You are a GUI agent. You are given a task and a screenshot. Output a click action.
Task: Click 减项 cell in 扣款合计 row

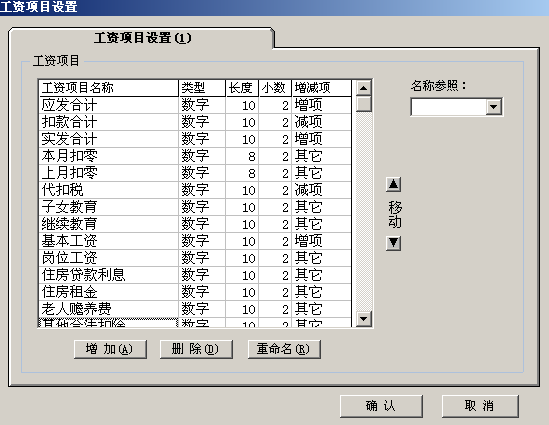tap(321, 122)
